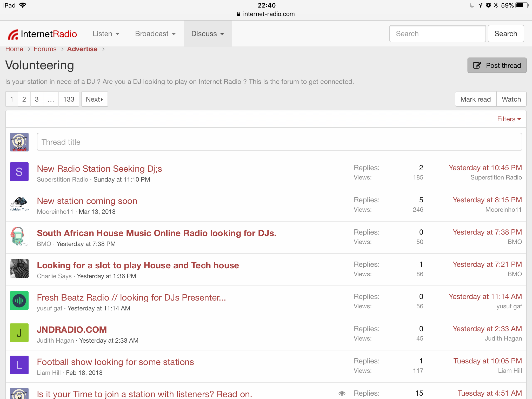Go to page 133
This screenshot has height=399, width=532.
(x=69, y=99)
